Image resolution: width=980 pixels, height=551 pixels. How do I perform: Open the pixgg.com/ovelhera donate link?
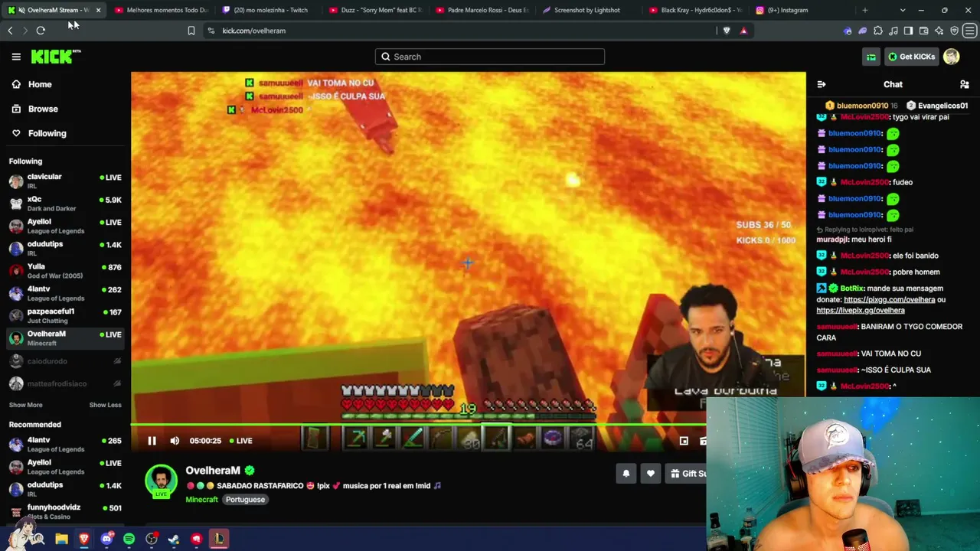[889, 300]
